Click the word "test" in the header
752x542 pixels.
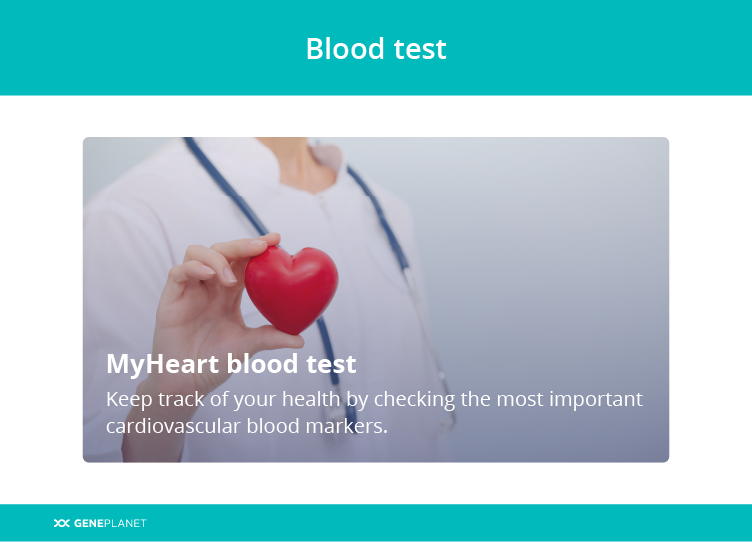coord(420,49)
